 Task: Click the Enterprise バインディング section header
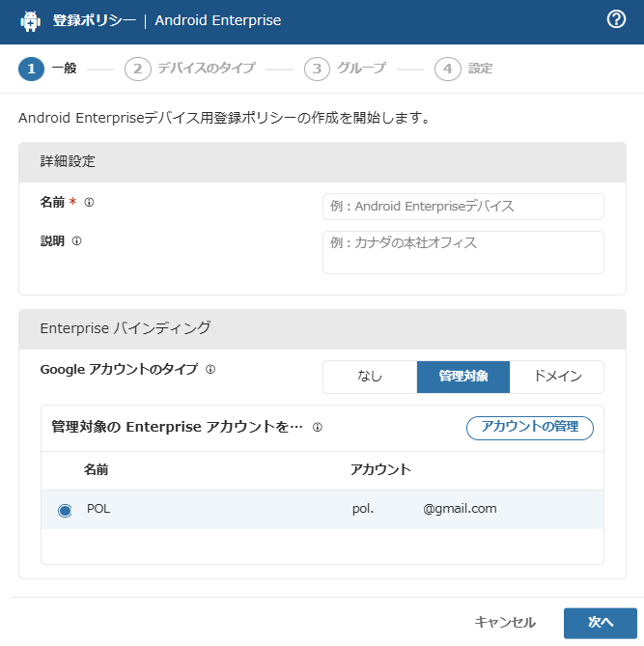[x=322, y=329]
